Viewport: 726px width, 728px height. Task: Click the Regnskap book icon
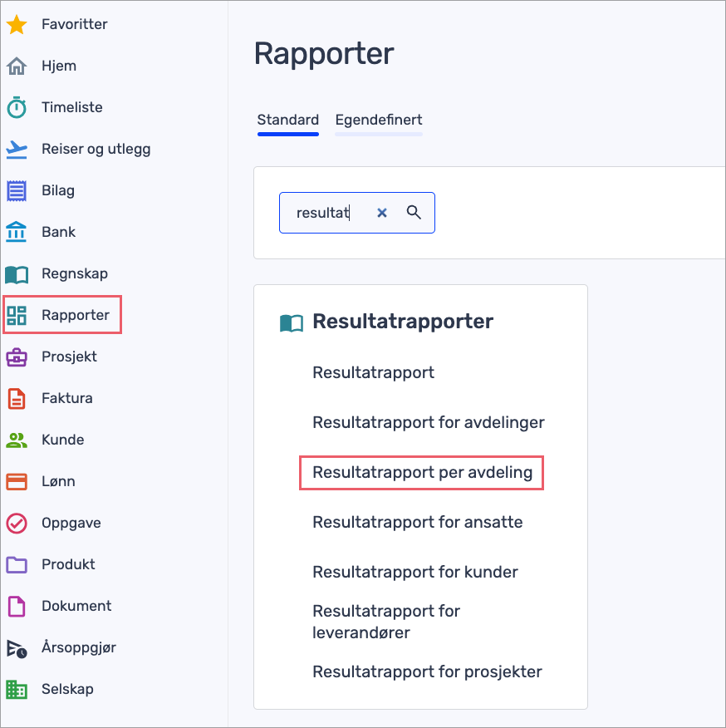click(x=17, y=274)
